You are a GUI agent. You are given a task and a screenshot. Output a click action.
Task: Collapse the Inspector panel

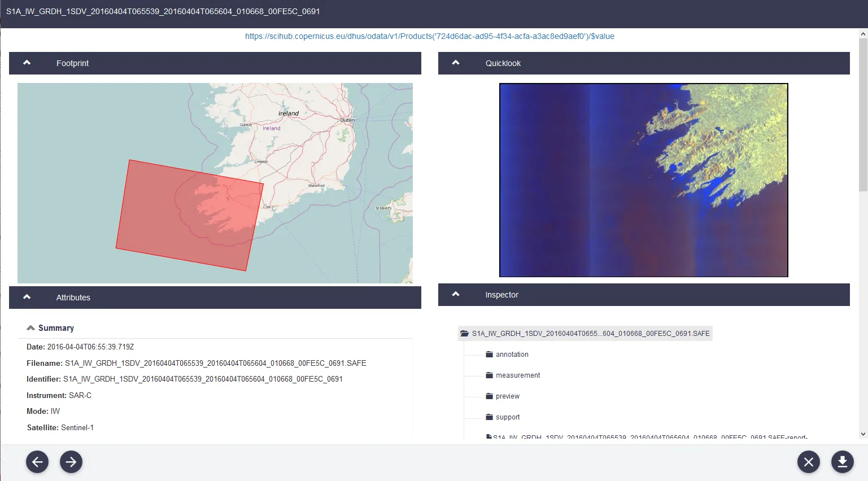(x=456, y=294)
